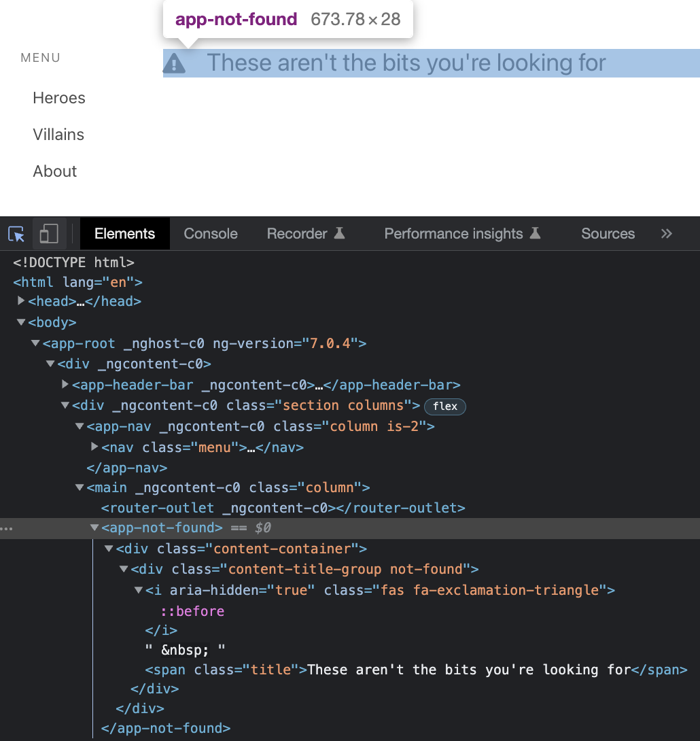
Task: Activate the inspect element picker icon
Action: pyautogui.click(x=16, y=234)
